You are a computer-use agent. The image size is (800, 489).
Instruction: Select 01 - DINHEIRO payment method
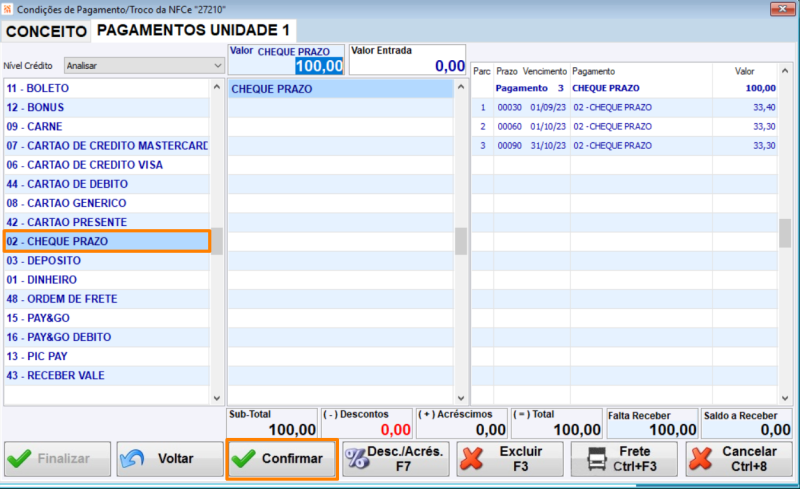[107, 279]
